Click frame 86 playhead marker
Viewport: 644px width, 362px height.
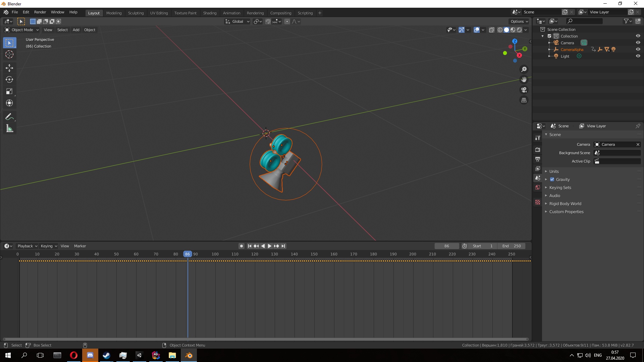tap(187, 254)
